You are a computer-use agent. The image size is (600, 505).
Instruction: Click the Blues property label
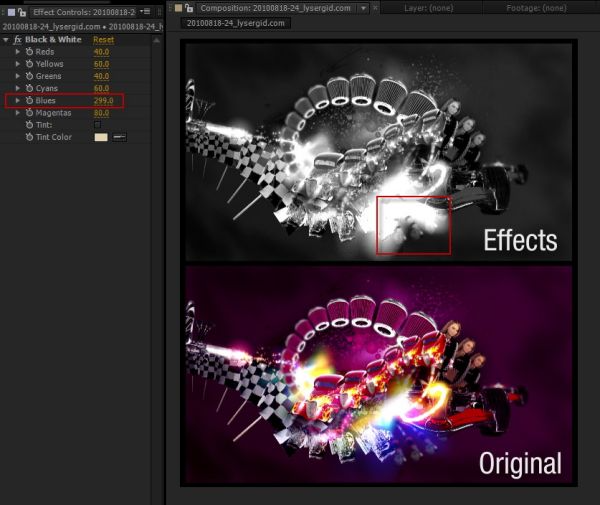46,101
